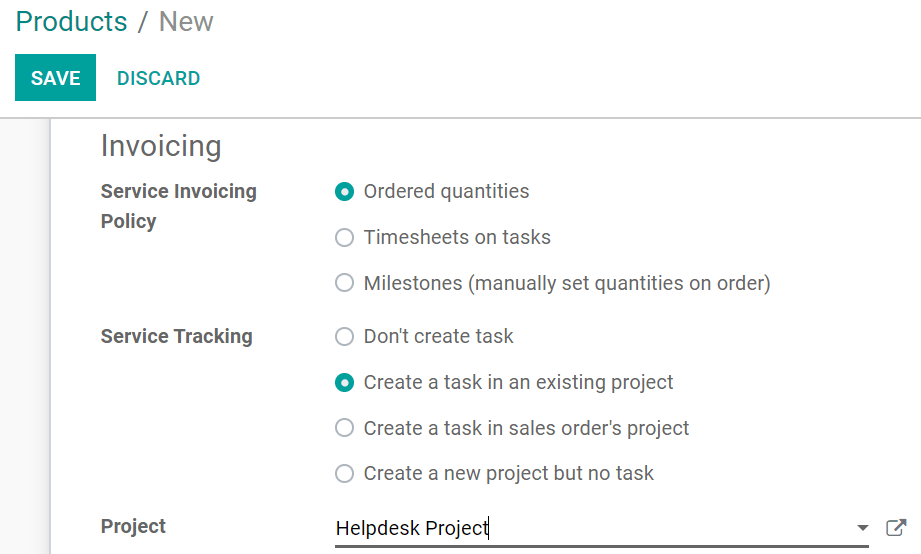Select the Ordered quantities radio option
Image resolution: width=921 pixels, height=554 pixels.
345,191
